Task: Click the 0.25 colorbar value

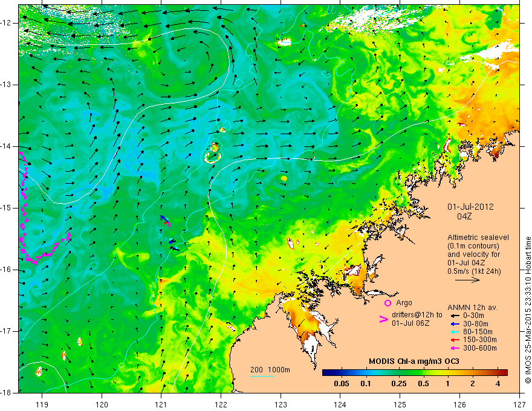Action: [398, 384]
